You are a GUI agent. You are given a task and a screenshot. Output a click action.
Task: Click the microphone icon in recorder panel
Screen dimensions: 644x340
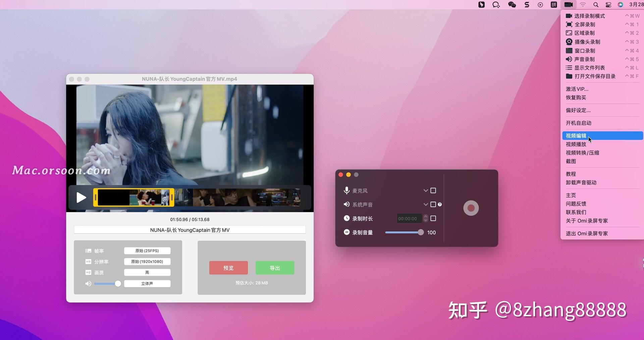[x=346, y=190]
